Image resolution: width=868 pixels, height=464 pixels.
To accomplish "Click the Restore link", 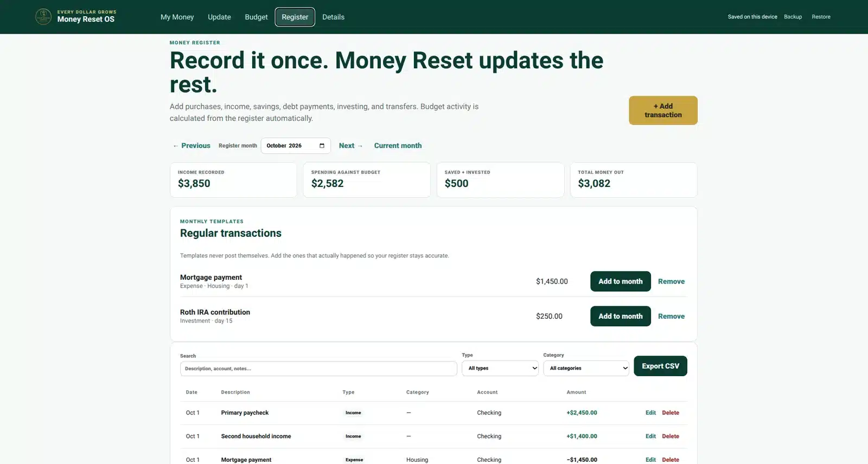I will [821, 17].
